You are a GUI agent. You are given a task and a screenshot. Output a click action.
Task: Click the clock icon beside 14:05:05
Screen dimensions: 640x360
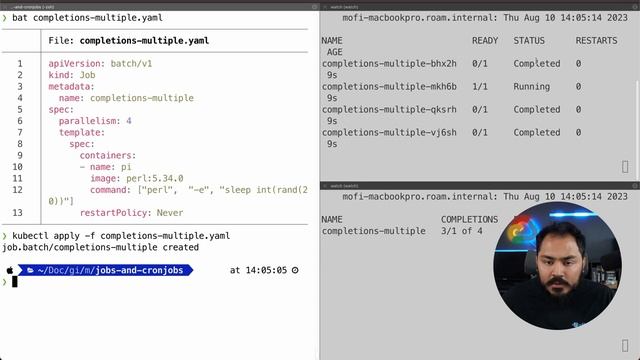point(295,270)
